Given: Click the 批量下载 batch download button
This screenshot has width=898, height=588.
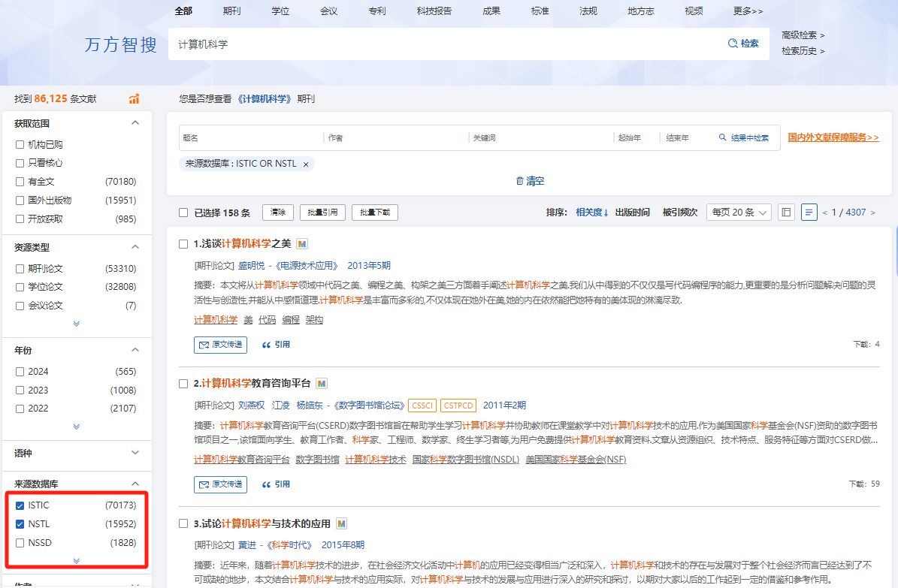Looking at the screenshot, I should coord(375,213).
